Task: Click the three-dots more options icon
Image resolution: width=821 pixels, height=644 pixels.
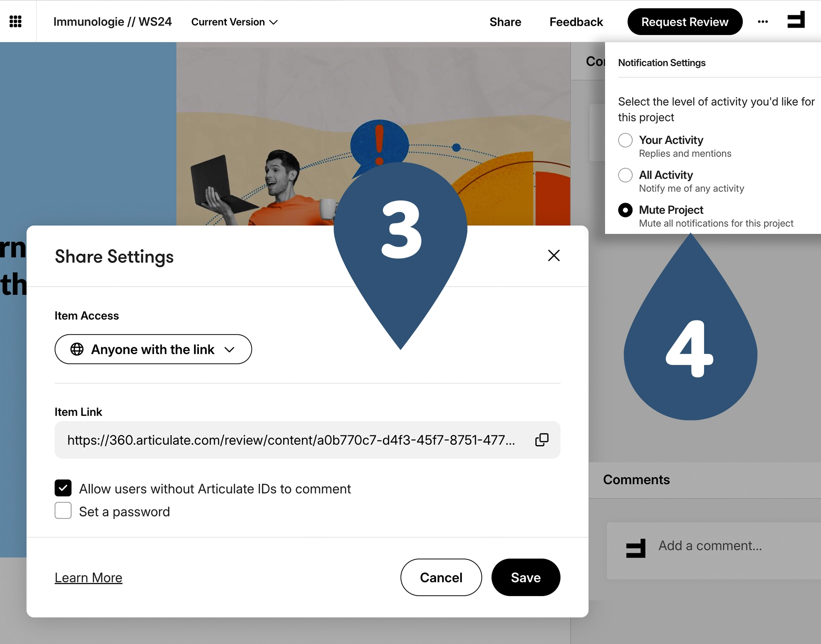Action: [x=763, y=22]
